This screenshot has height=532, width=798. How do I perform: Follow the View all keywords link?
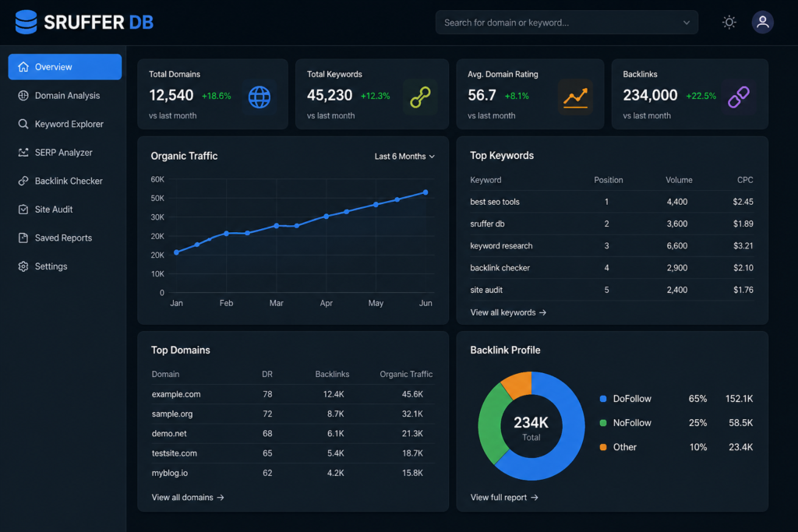click(508, 312)
